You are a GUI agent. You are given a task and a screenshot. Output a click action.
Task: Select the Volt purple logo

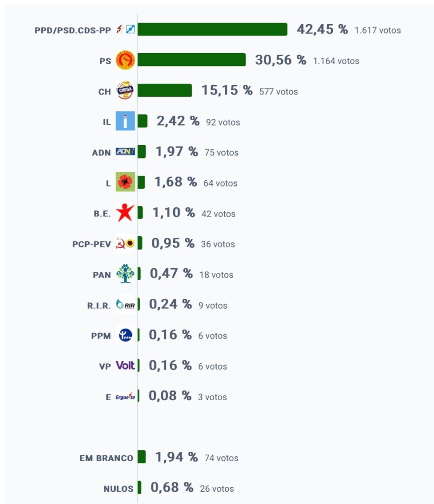[125, 366]
